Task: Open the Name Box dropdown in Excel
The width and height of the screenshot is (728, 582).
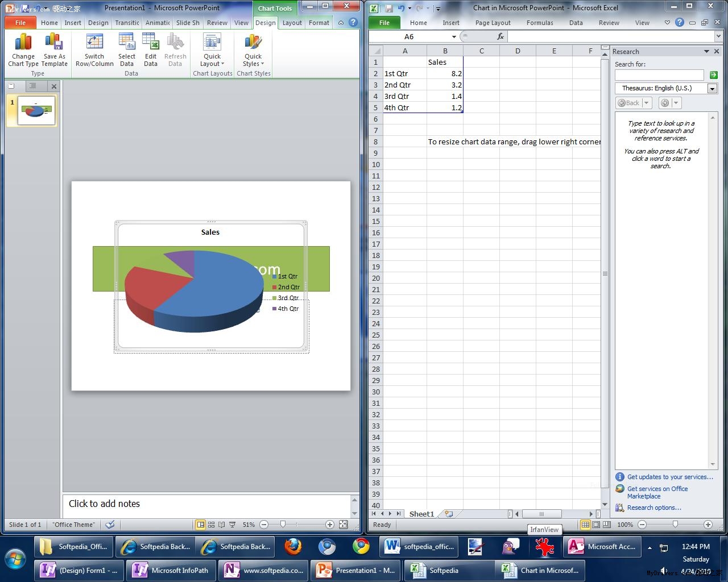Action: pos(454,36)
